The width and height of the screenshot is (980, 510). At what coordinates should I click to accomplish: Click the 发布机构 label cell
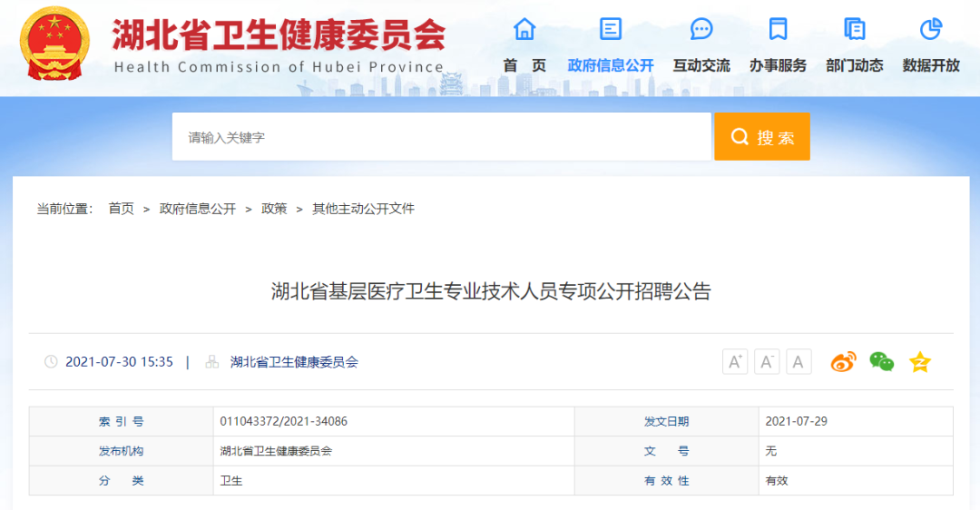122,451
